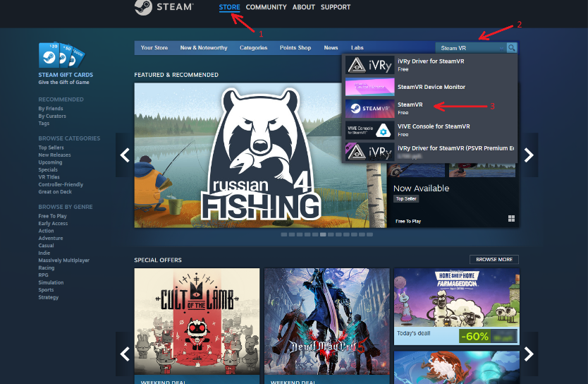Go to previous featured game with left arrow
The width and height of the screenshot is (588, 384).
[x=125, y=155]
